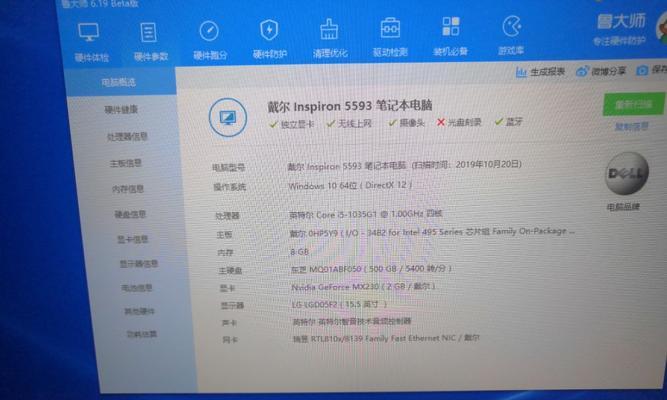Image resolution: width=667 pixels, height=400 pixels.
Task: Select 硬盘信息 in the sidebar
Action: (x=130, y=214)
